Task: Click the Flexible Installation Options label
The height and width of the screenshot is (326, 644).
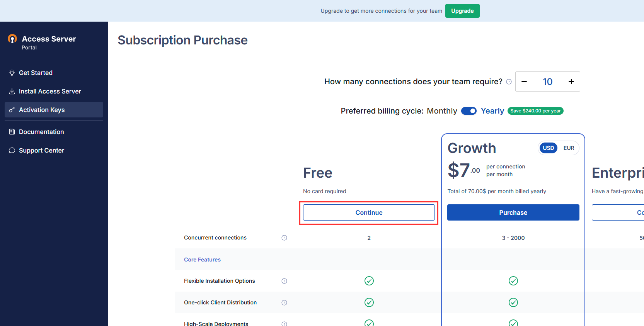Action: click(x=220, y=281)
